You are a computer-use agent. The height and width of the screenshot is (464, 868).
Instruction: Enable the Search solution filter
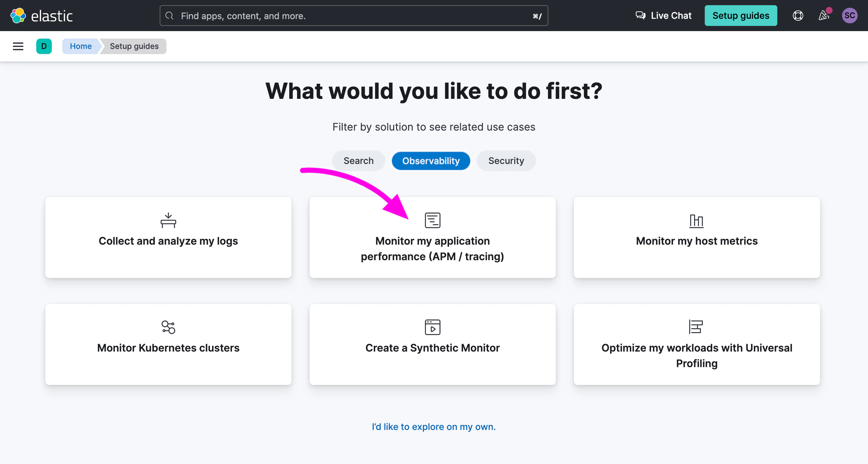coord(358,160)
